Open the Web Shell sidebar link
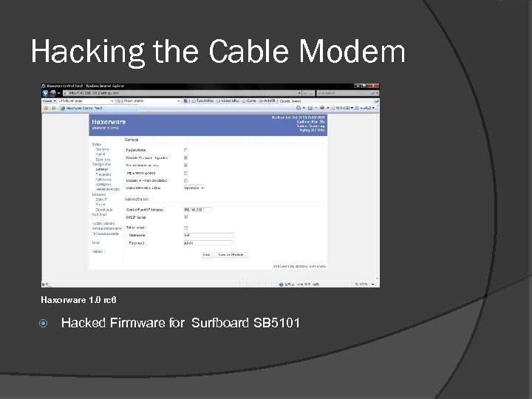532x399 pixels. tap(99, 214)
